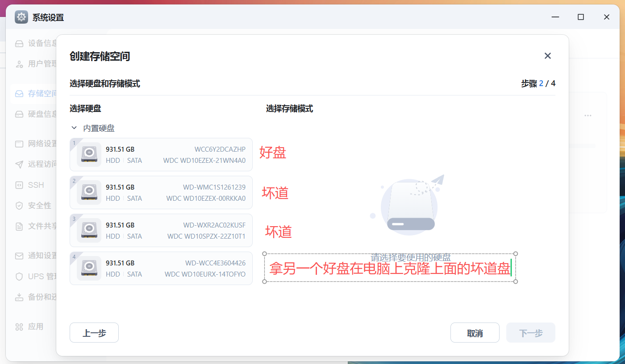This screenshot has height=364, width=625.
Task: Open the 远程访问 remote access icon
Action: coord(19,164)
